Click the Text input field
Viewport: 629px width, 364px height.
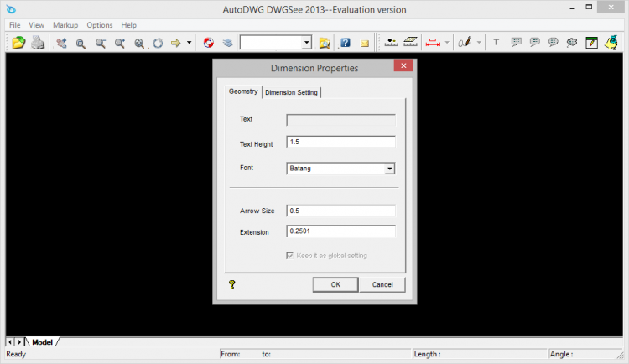pos(340,120)
